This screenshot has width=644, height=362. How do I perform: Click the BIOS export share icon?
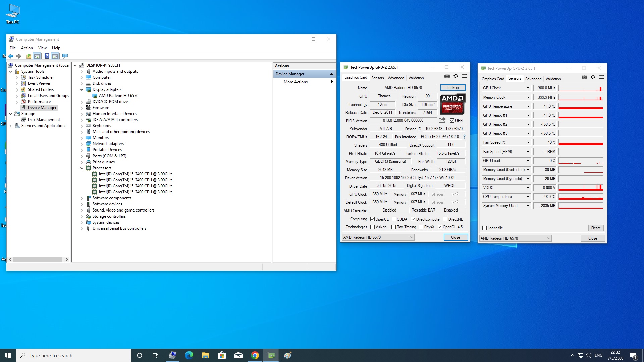(442, 120)
